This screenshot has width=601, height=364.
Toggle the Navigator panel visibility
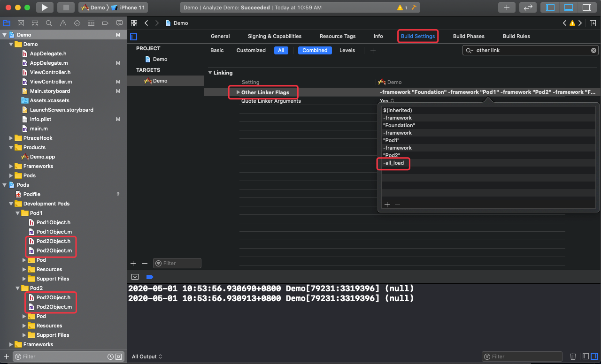[x=551, y=8]
